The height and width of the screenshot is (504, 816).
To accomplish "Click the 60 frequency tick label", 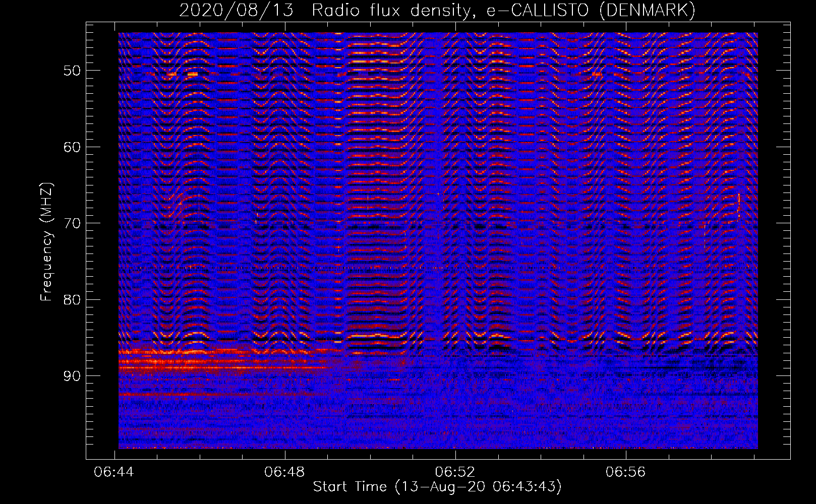I will 72,147.
